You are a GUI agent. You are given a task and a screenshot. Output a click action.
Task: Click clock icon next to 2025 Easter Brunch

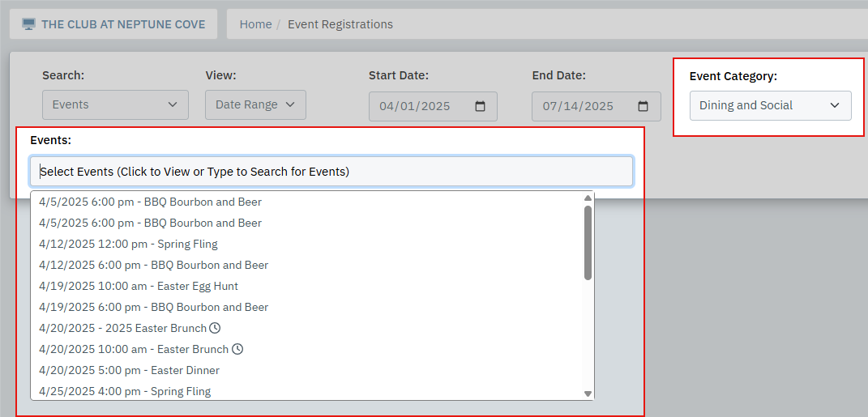tap(215, 328)
